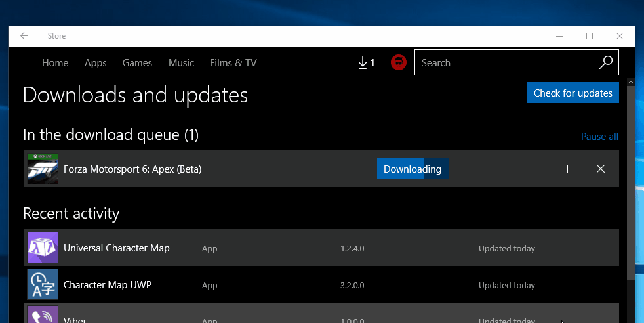The width and height of the screenshot is (644, 323).
Task: Go back with the Store back arrow
Action: (24, 36)
